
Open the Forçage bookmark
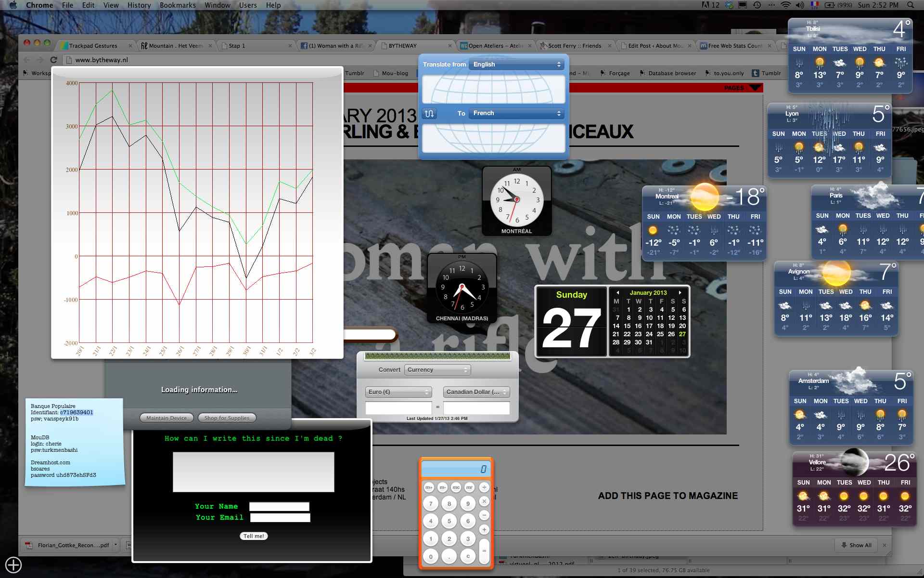point(615,73)
